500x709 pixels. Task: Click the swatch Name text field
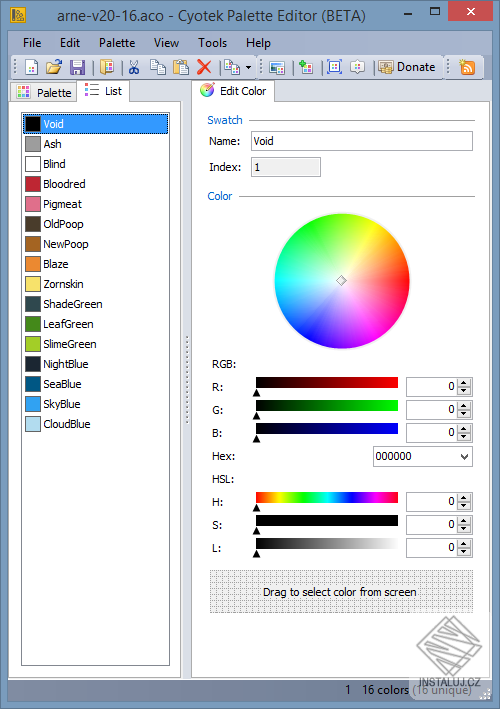coord(362,141)
